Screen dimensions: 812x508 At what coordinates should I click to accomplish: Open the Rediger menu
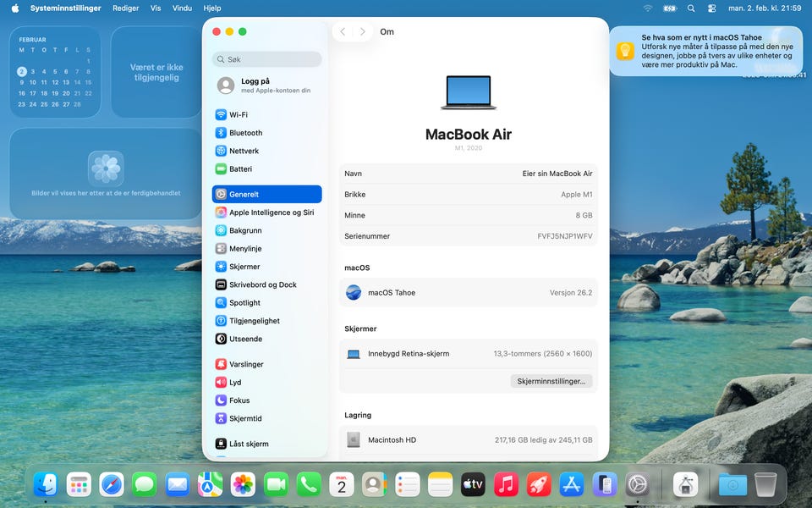(125, 8)
